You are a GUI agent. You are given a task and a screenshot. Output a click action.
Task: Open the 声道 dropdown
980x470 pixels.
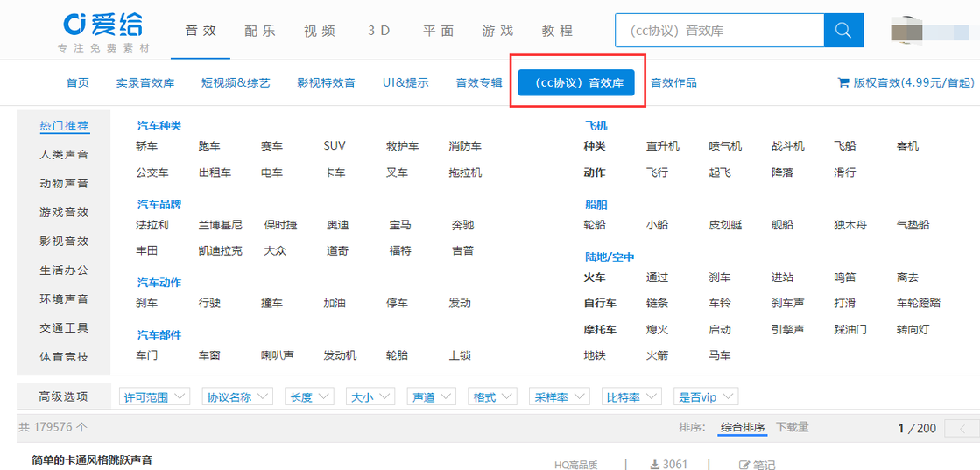[x=431, y=396]
